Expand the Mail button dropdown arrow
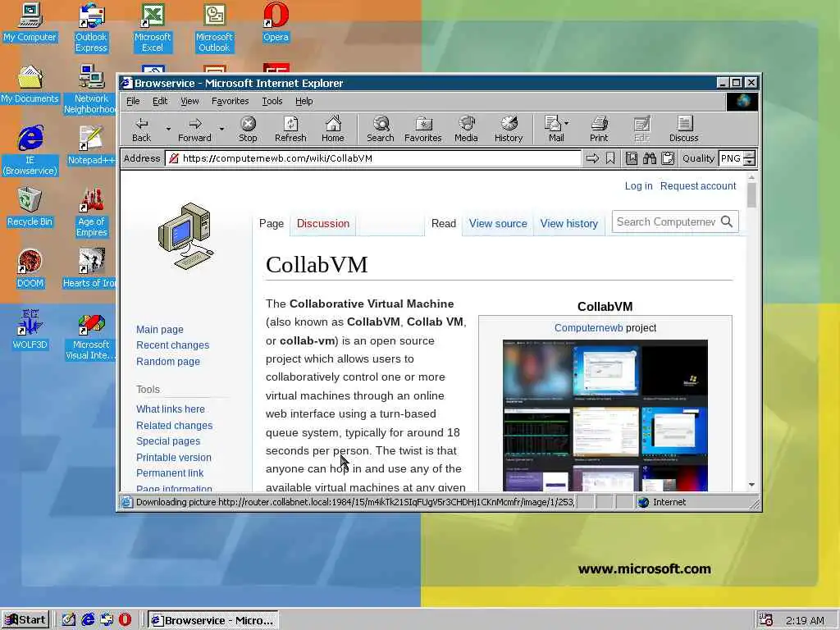 [x=567, y=123]
